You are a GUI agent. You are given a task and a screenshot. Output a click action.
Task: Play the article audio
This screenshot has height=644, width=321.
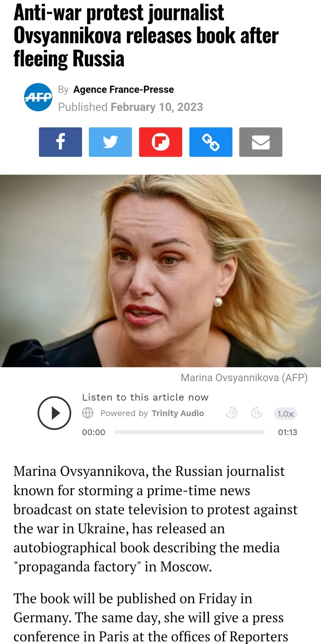tap(54, 413)
